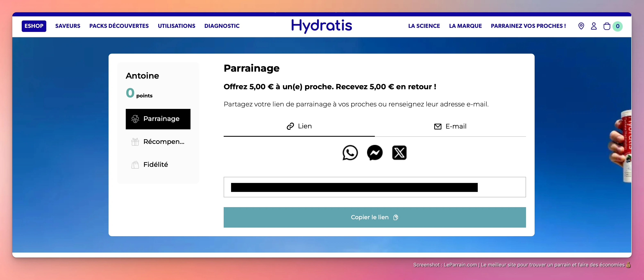The width and height of the screenshot is (644, 280).
Task: Open the store locator pin icon
Action: 581,26
